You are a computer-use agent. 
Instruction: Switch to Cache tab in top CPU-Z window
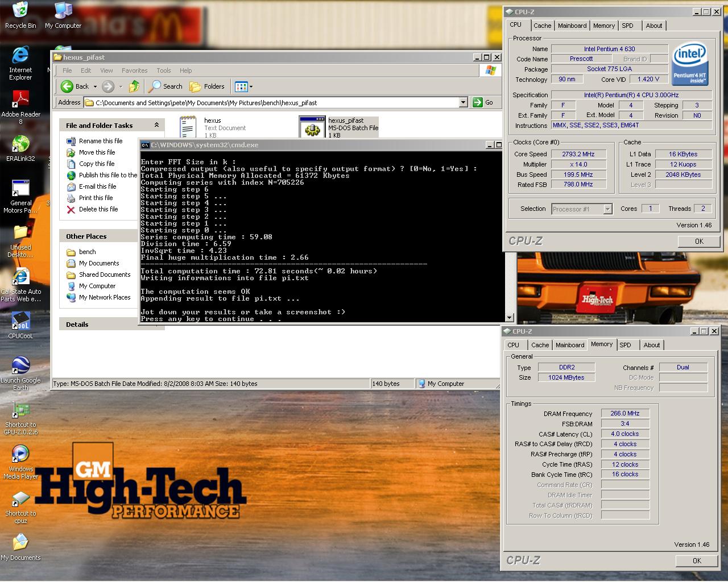(x=542, y=26)
